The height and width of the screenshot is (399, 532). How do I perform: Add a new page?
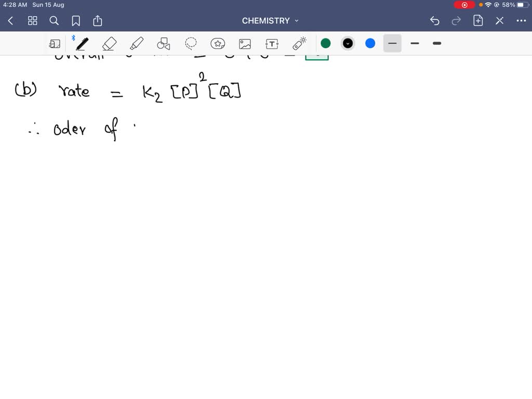click(x=478, y=21)
